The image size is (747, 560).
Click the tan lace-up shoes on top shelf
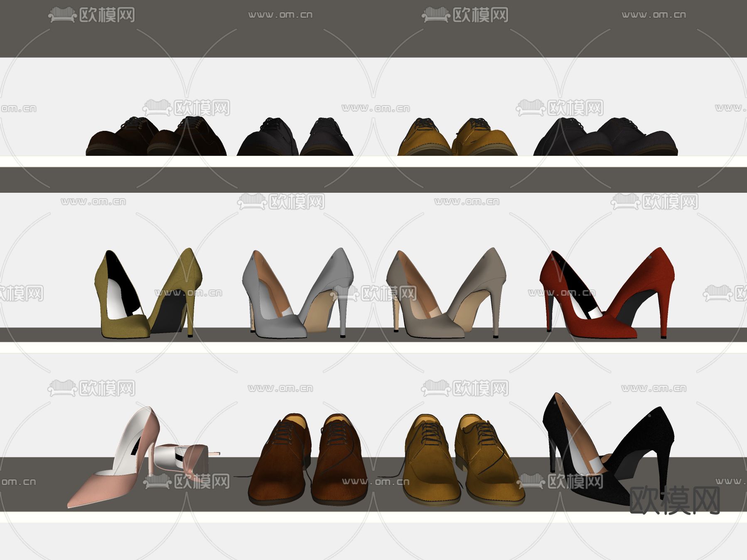pyautogui.click(x=457, y=139)
